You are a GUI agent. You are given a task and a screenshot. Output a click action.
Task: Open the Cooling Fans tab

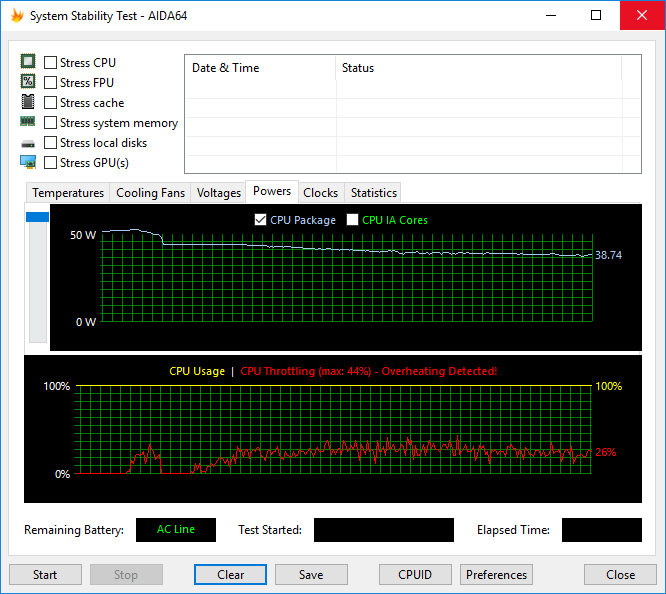pyautogui.click(x=150, y=193)
